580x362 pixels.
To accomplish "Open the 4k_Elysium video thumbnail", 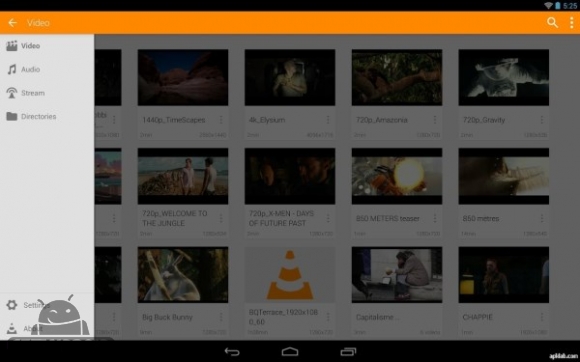I will 290,77.
